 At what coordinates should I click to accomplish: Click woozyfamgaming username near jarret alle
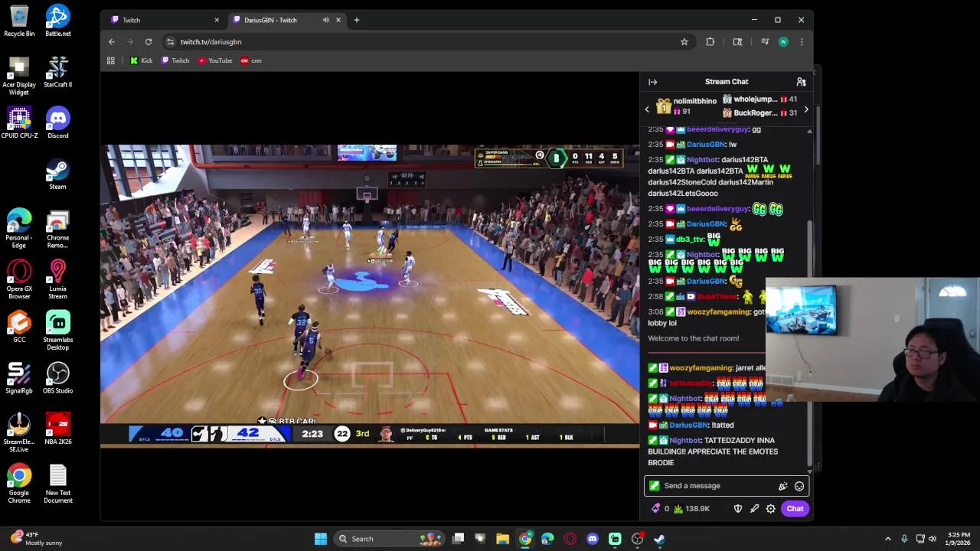(701, 368)
